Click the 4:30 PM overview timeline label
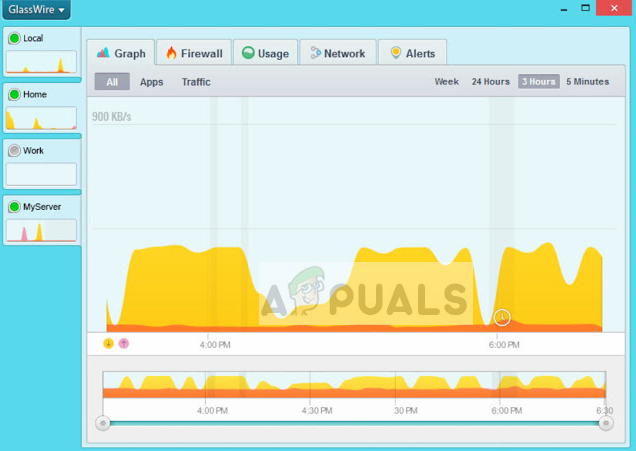636x451 pixels. point(317,410)
